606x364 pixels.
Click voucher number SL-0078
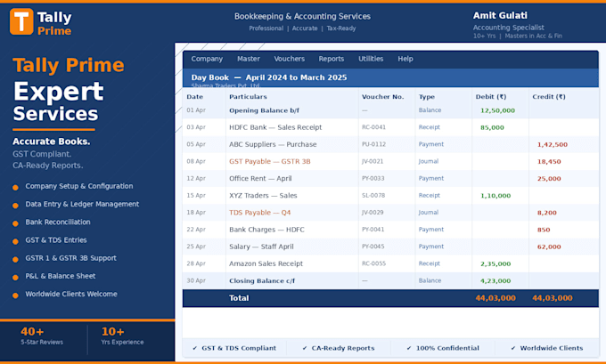point(373,195)
